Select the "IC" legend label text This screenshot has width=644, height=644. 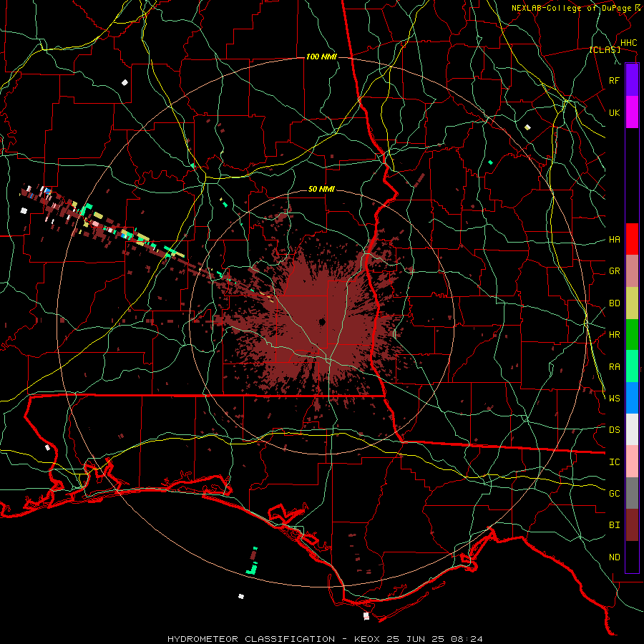614,462
